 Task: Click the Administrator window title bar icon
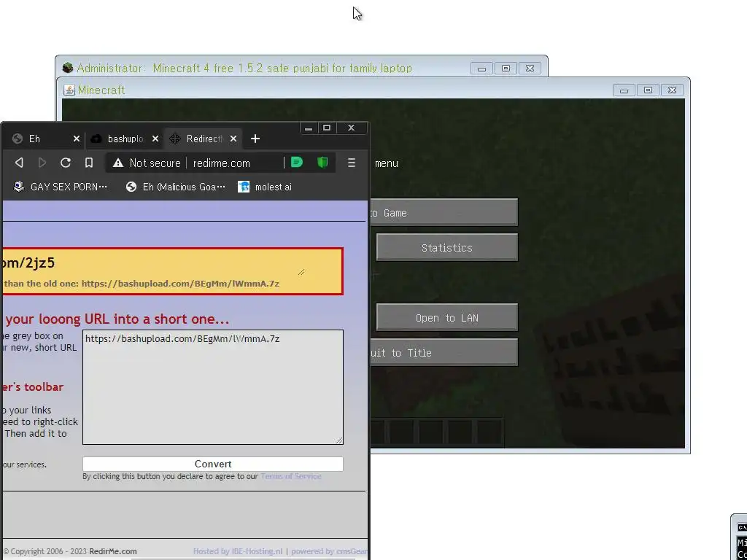pos(68,68)
